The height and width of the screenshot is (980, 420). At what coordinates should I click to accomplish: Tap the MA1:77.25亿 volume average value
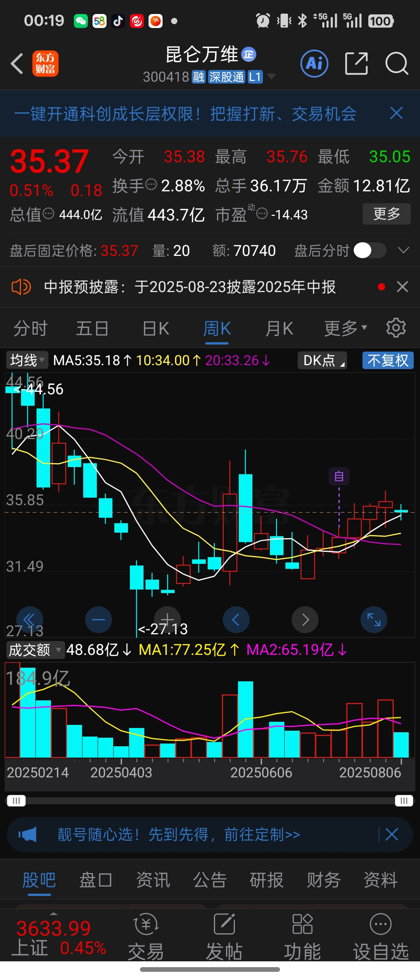point(189,650)
